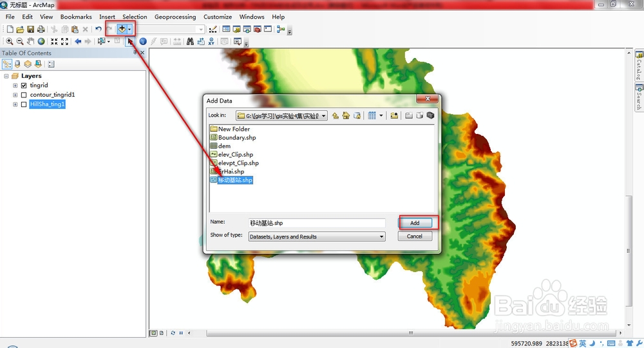Open the Bookmarks menu
The height and width of the screenshot is (348, 644).
point(76,17)
